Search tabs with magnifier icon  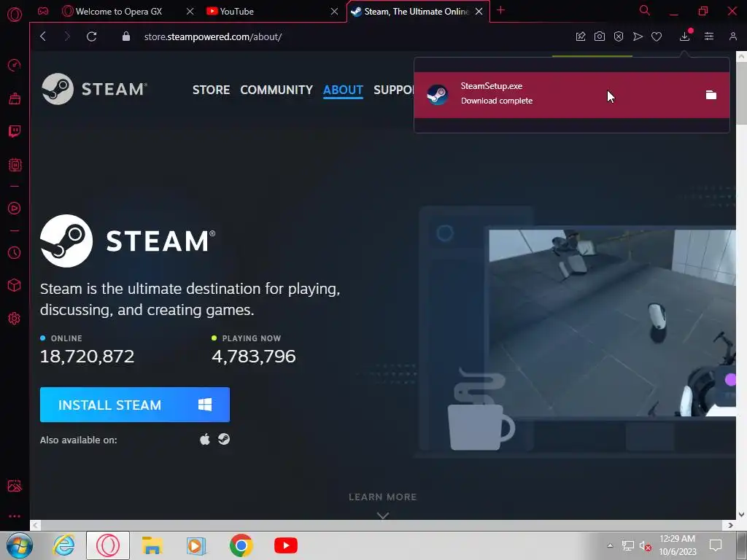pyautogui.click(x=645, y=10)
